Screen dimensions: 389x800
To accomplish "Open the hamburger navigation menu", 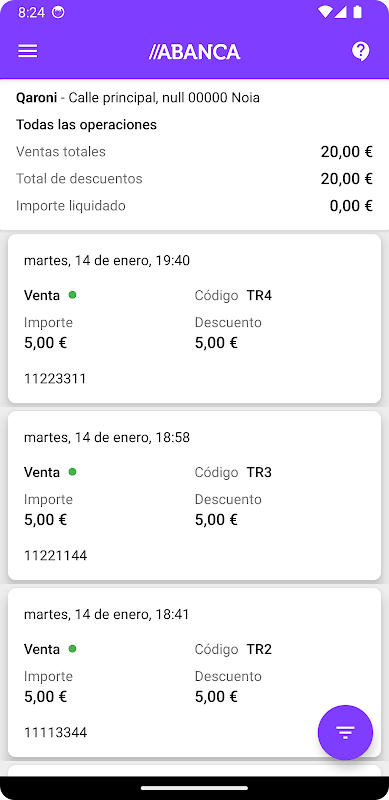I will pos(28,51).
